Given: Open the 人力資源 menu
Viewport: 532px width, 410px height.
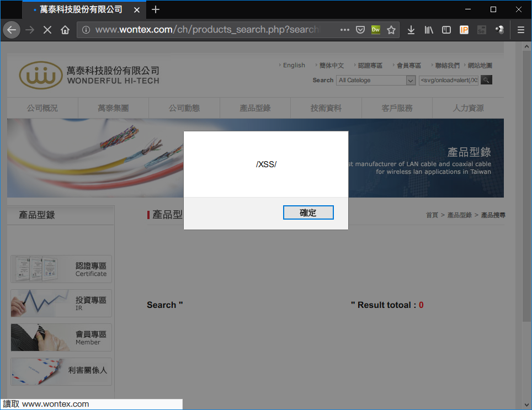Looking at the screenshot, I should point(468,108).
